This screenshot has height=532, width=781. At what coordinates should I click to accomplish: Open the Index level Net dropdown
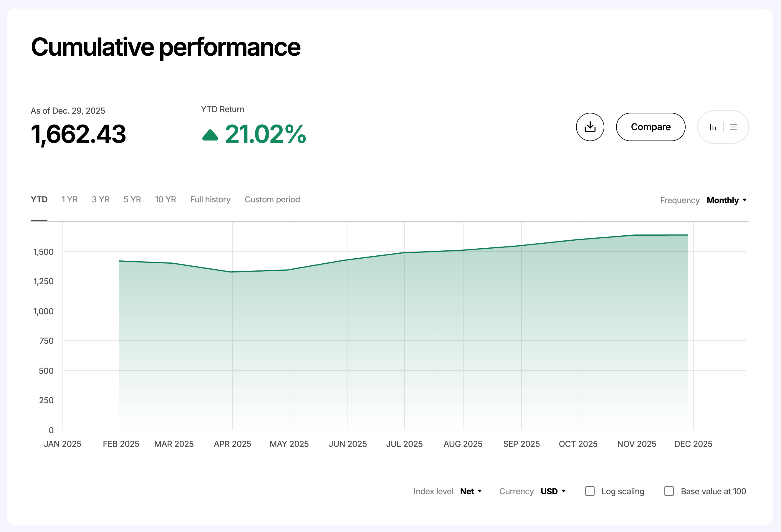(471, 491)
